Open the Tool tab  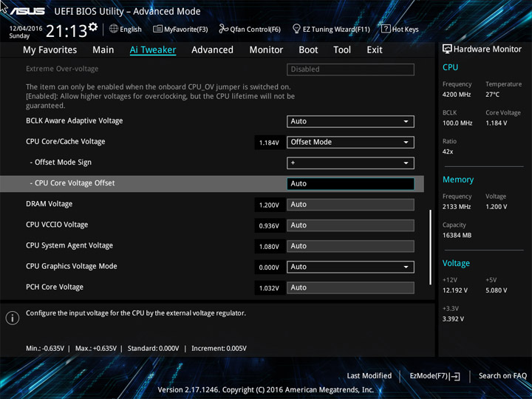(x=342, y=50)
